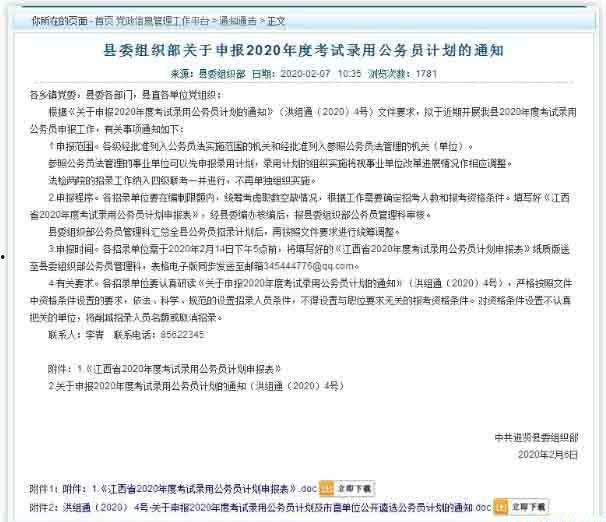Click the publish date 2020-02-07
The image size is (606, 522).
coord(305,74)
